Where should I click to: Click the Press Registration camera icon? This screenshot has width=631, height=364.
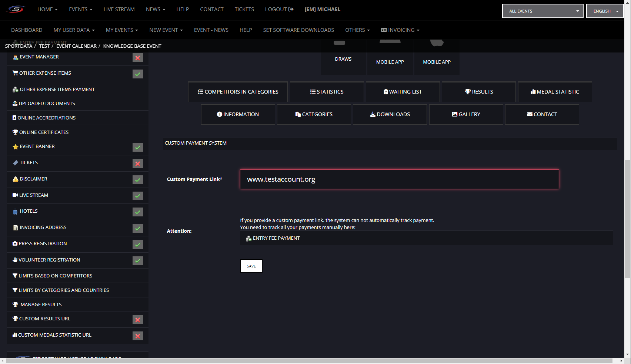pyautogui.click(x=15, y=243)
